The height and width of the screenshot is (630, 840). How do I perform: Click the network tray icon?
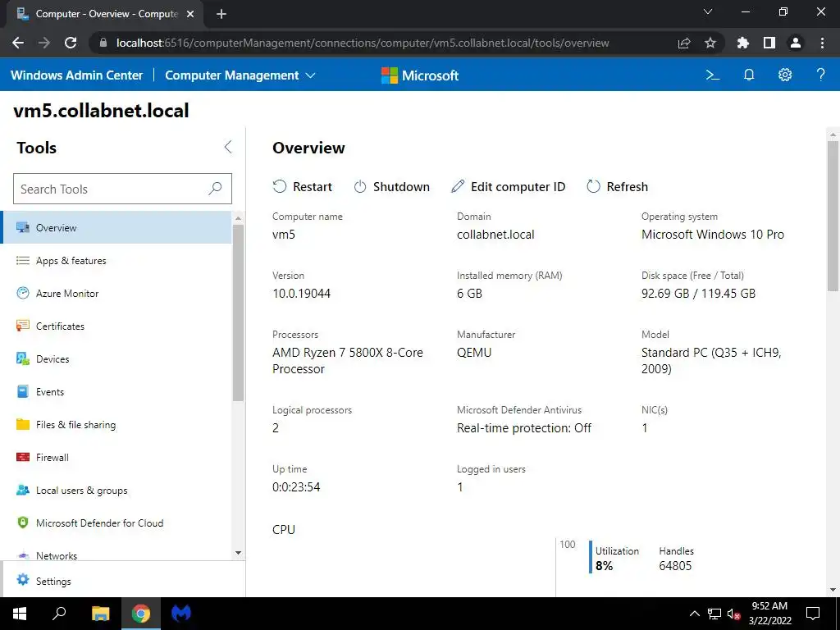click(x=714, y=614)
